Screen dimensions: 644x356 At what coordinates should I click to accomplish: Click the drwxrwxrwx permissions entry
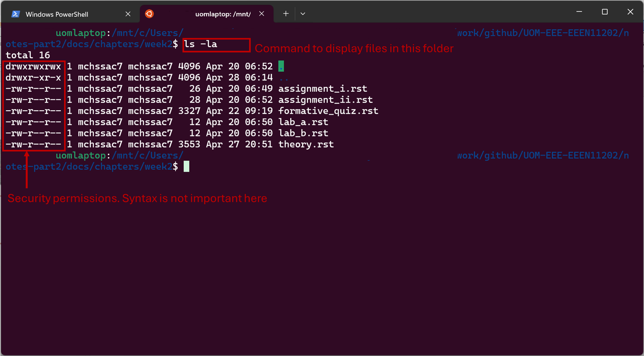click(x=33, y=67)
